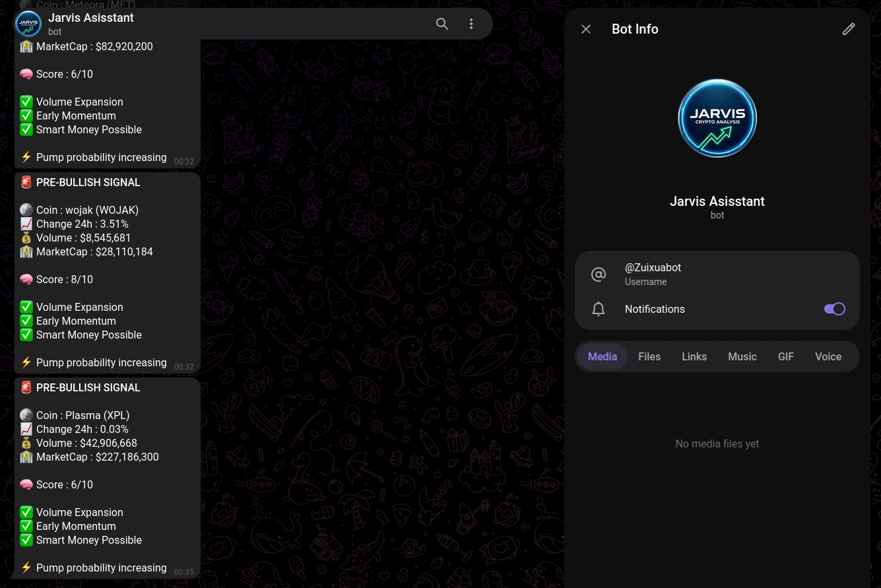Click the Notifications label in Bot Info
Image resolution: width=881 pixels, height=588 pixels.
click(655, 309)
